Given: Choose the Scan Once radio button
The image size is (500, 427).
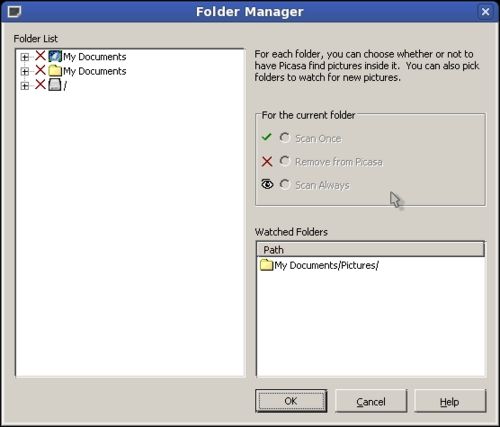Looking at the screenshot, I should [x=285, y=137].
